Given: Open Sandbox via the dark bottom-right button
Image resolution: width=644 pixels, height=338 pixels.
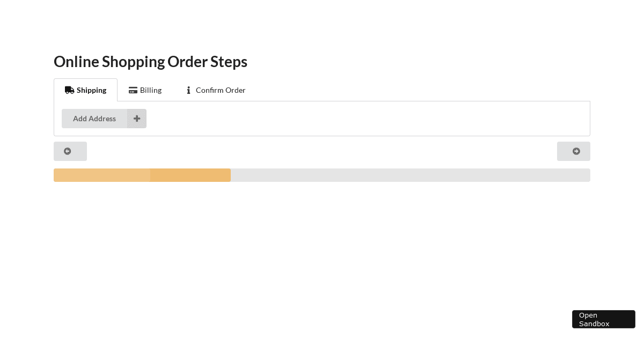Looking at the screenshot, I should (x=604, y=319).
